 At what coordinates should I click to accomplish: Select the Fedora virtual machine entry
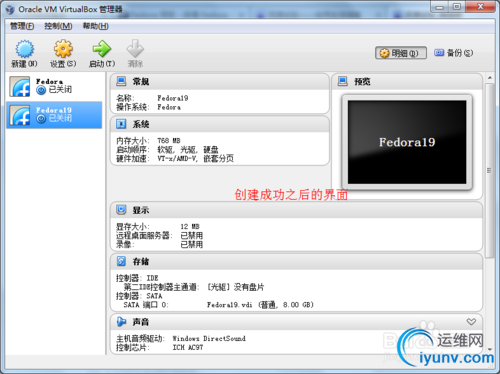[x=54, y=86]
